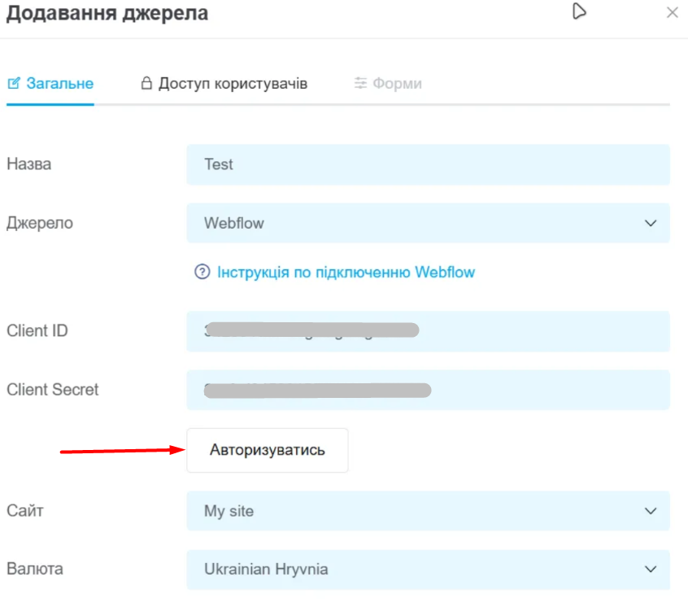
Task: Click the play-shaped icon in the header
Action: point(579,11)
